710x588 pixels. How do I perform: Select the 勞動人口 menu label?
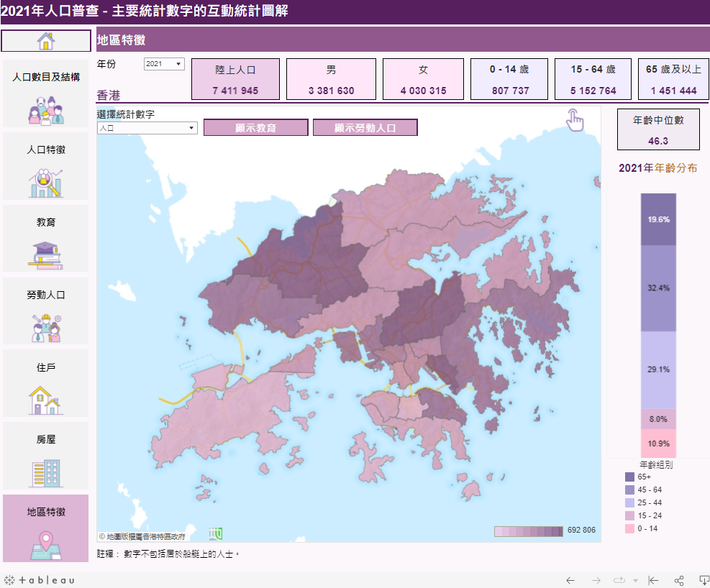46,295
